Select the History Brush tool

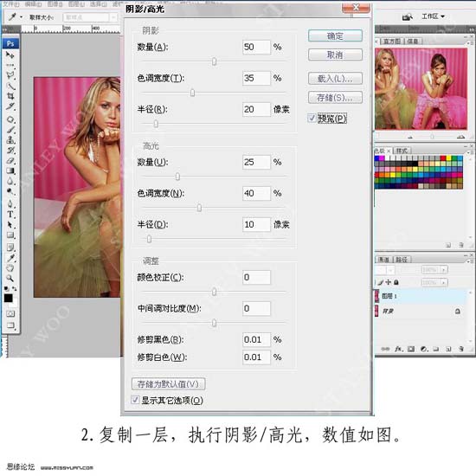(10, 151)
